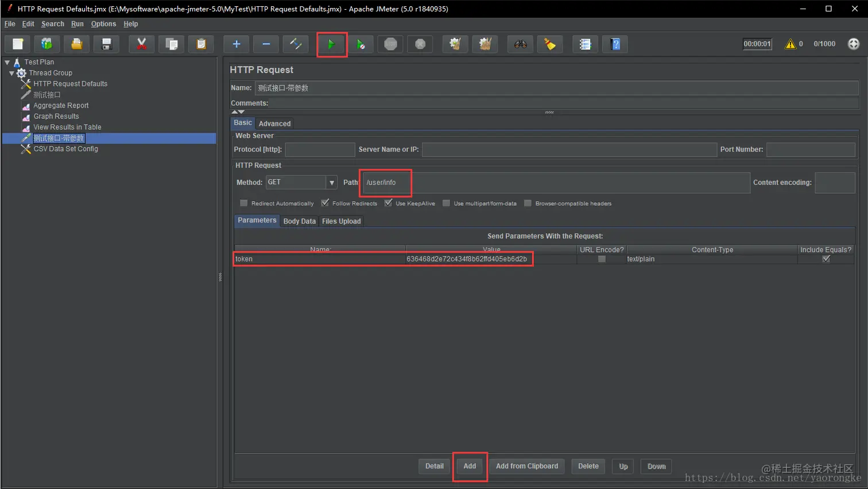The image size is (868, 489).
Task: Click Start no pauses icon
Action: click(361, 44)
